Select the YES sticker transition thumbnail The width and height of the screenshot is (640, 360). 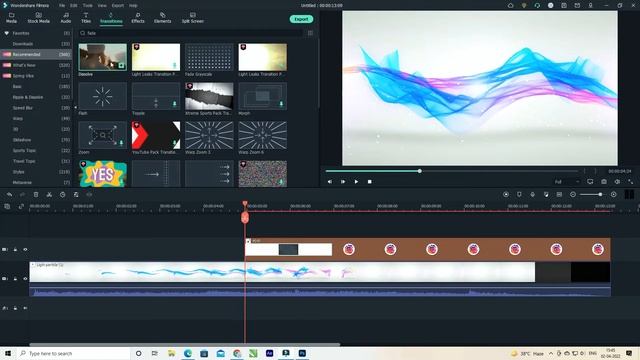point(102,174)
